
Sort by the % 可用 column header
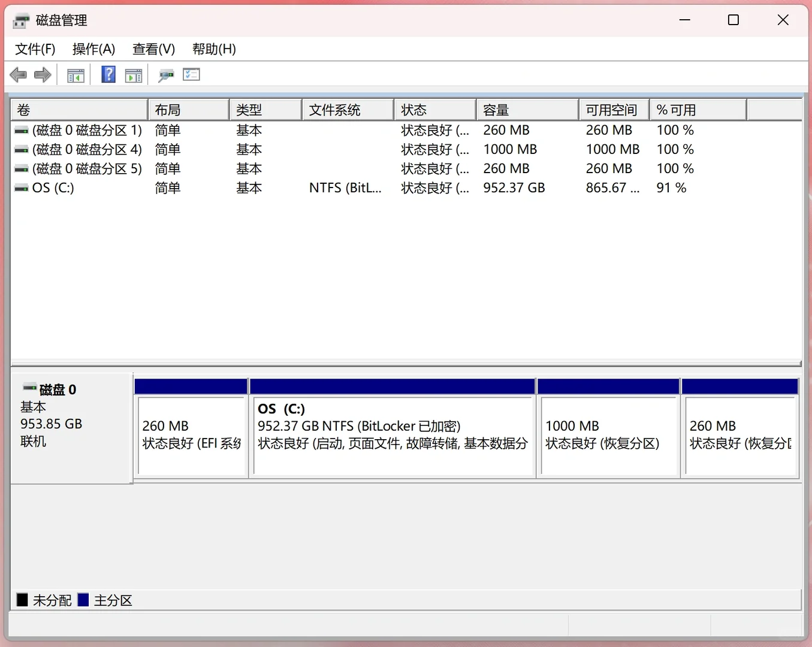click(698, 110)
